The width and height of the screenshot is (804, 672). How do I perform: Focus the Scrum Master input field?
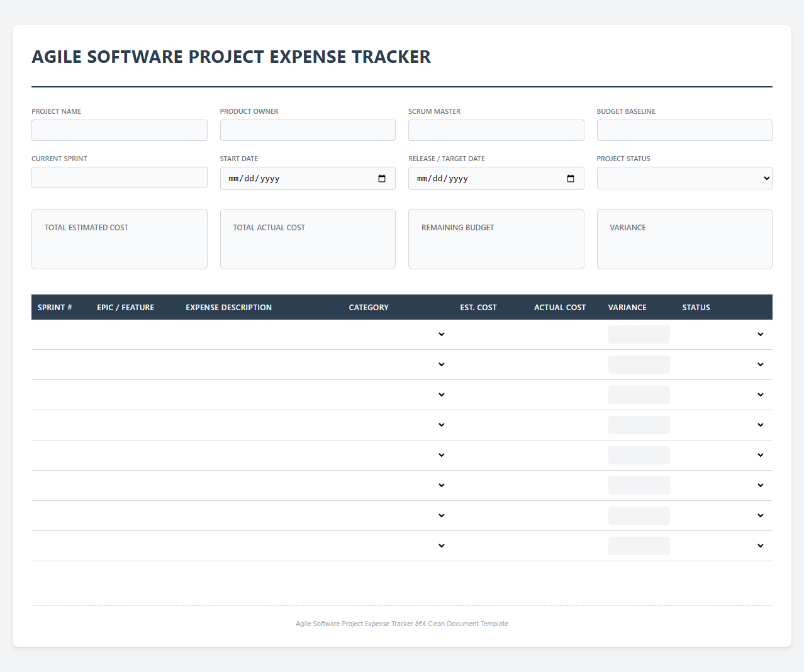tap(496, 130)
